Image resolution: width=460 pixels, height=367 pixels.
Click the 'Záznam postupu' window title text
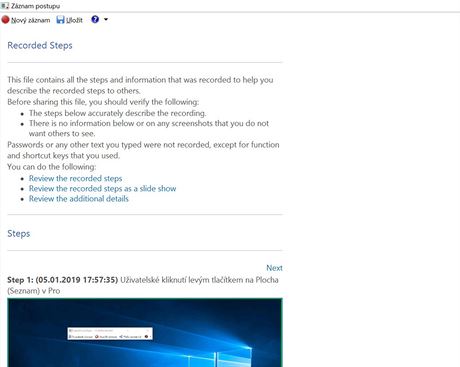point(35,6)
